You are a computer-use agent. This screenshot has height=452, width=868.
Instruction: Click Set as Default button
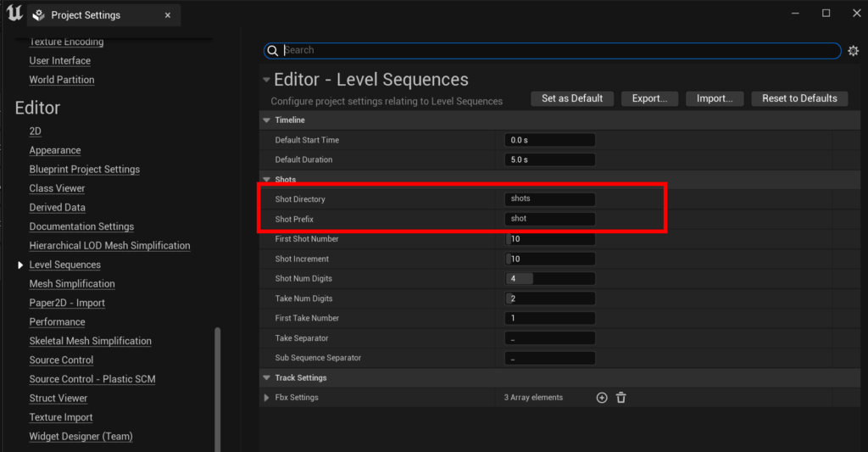[x=572, y=98]
